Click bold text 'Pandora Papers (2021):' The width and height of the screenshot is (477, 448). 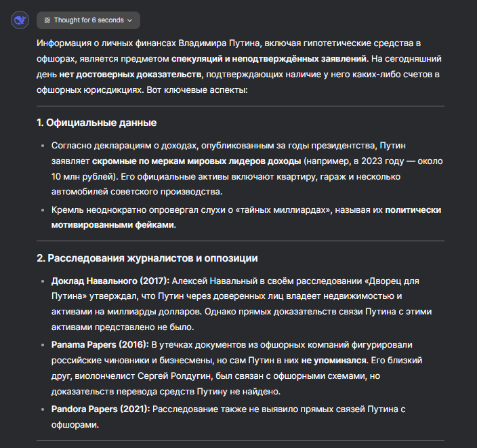coord(100,409)
